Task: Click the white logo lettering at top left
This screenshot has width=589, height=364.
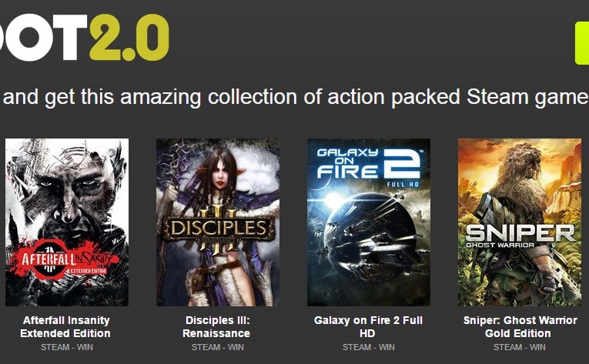Action: (x=43, y=38)
